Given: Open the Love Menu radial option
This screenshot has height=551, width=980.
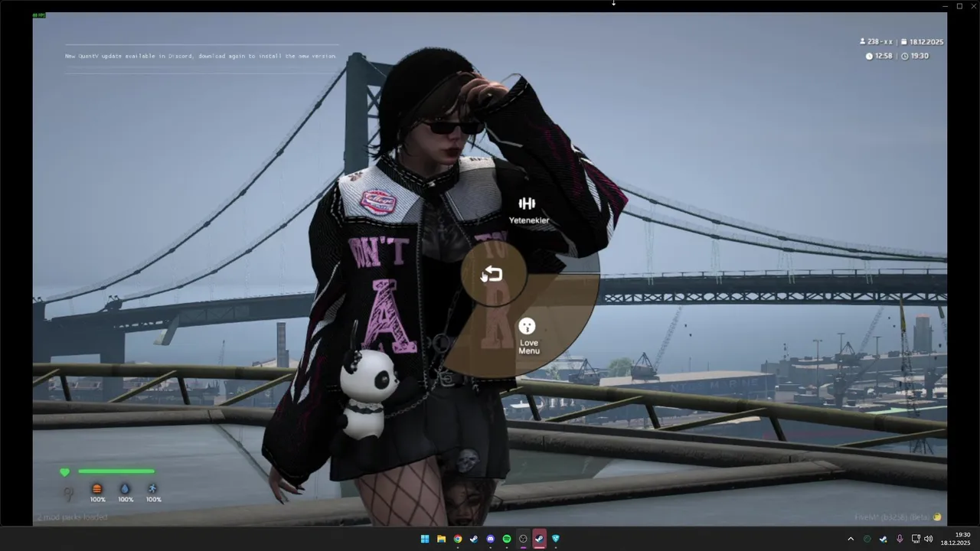Looking at the screenshot, I should pos(528,337).
